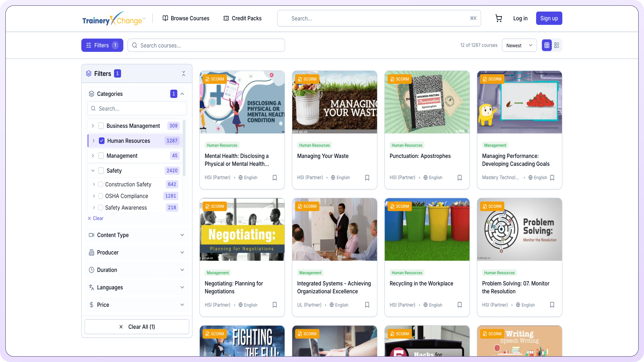Switch to grid view layout

click(547, 45)
